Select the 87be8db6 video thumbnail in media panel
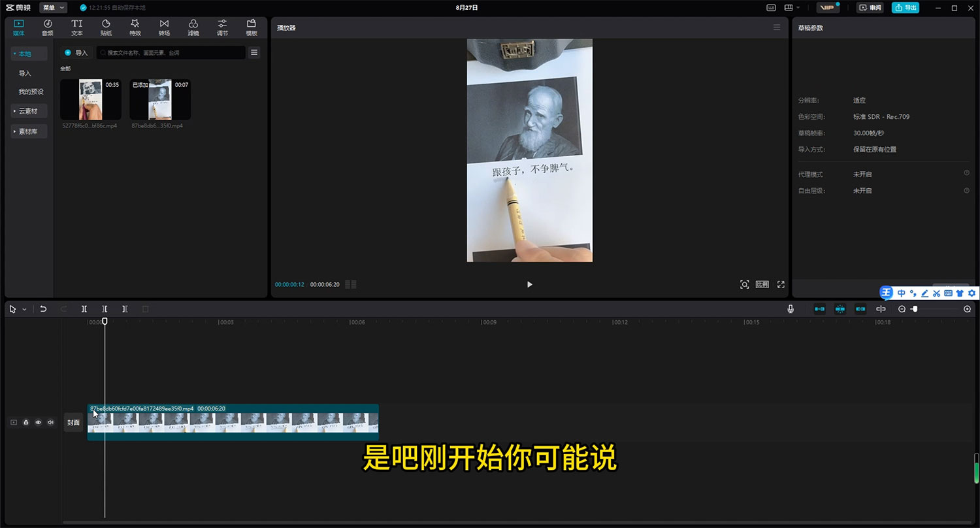This screenshot has height=528, width=980. 159,99
